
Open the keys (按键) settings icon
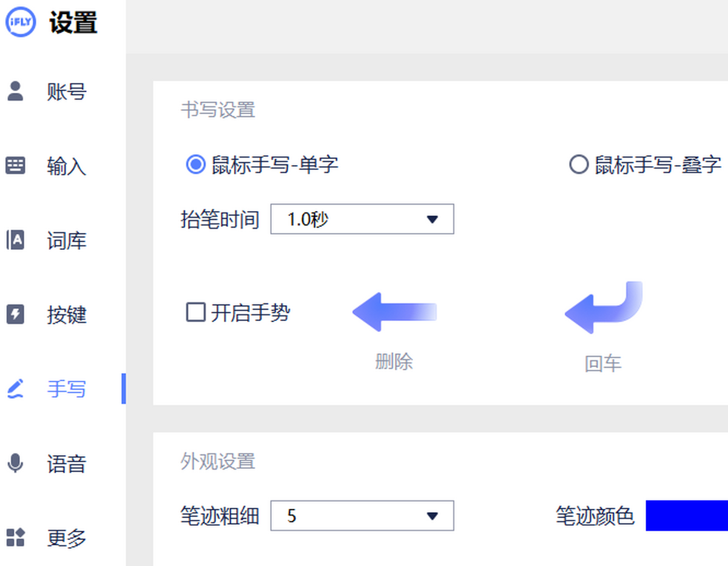pyautogui.click(x=15, y=314)
